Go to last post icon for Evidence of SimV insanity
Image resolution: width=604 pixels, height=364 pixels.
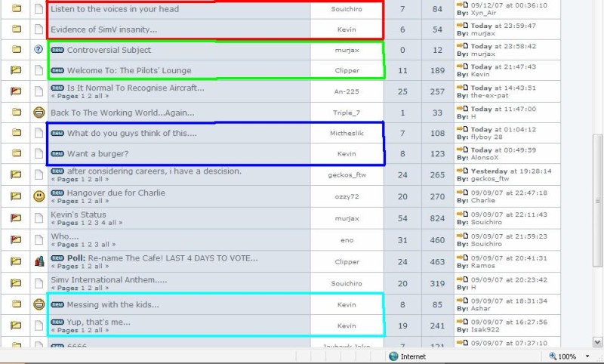(463, 26)
